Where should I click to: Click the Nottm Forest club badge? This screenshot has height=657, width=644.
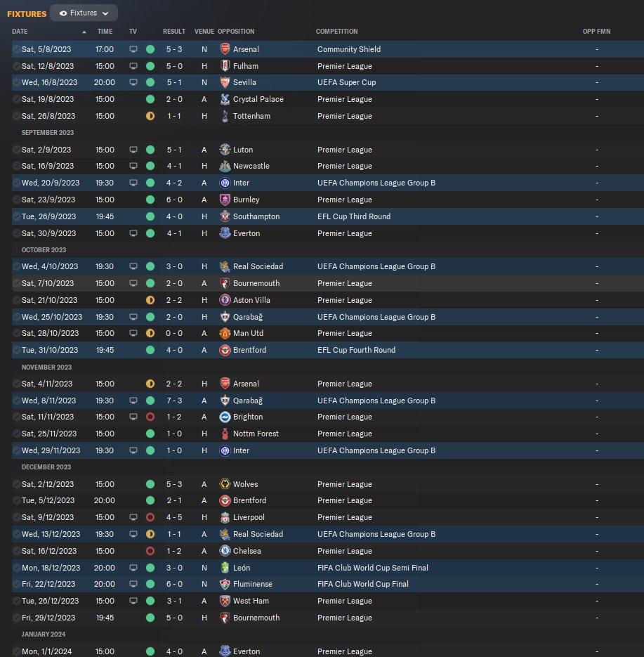pyautogui.click(x=225, y=434)
